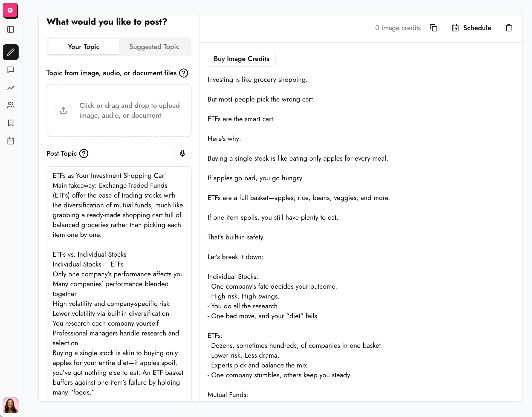
Task: Delete the post with the trash icon
Action: [509, 28]
